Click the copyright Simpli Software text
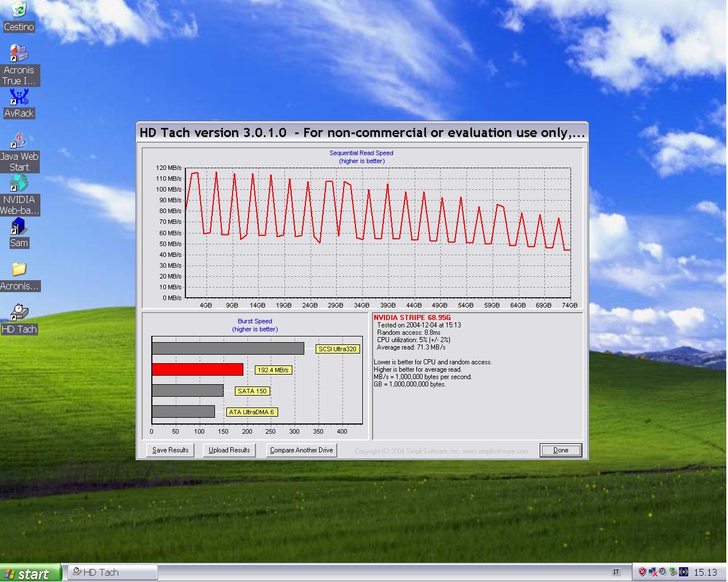The image size is (728, 582). (x=441, y=451)
